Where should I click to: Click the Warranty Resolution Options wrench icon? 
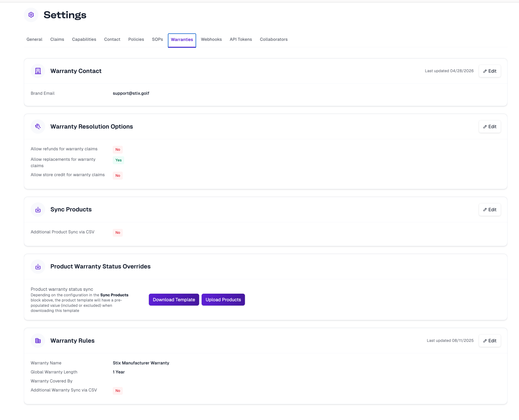38,127
